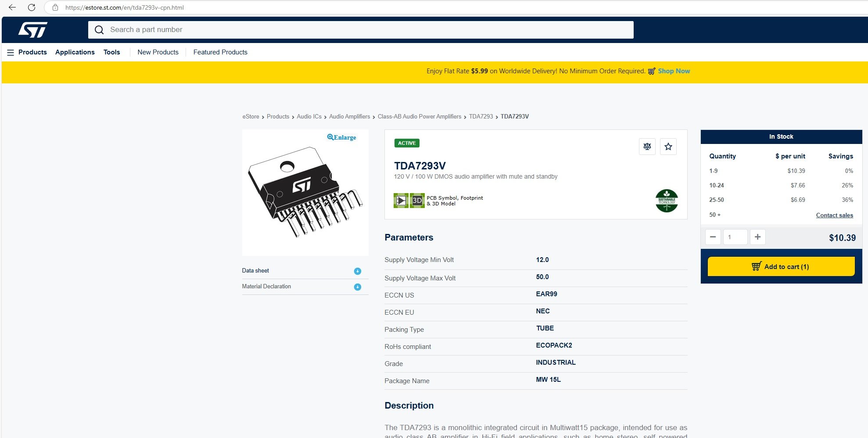Open the Applications menu
Viewport: 868px width, 438px height.
(75, 52)
